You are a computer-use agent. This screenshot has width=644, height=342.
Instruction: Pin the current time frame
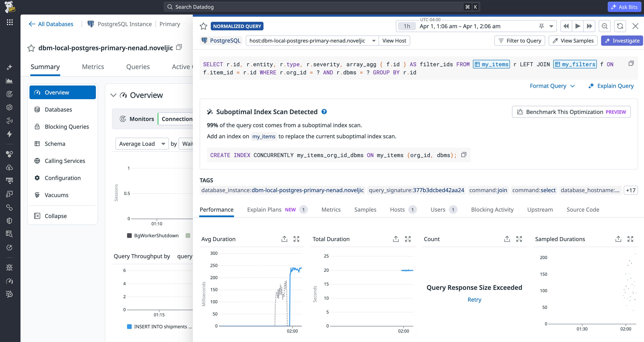tap(541, 26)
